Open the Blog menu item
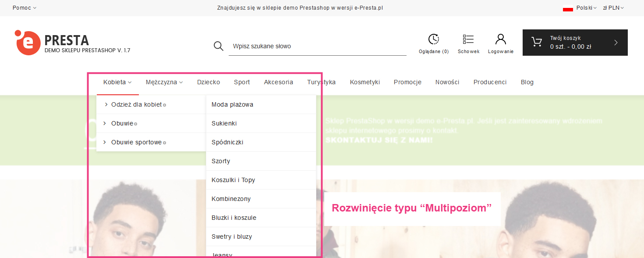Image resolution: width=644 pixels, height=258 pixels. point(527,82)
